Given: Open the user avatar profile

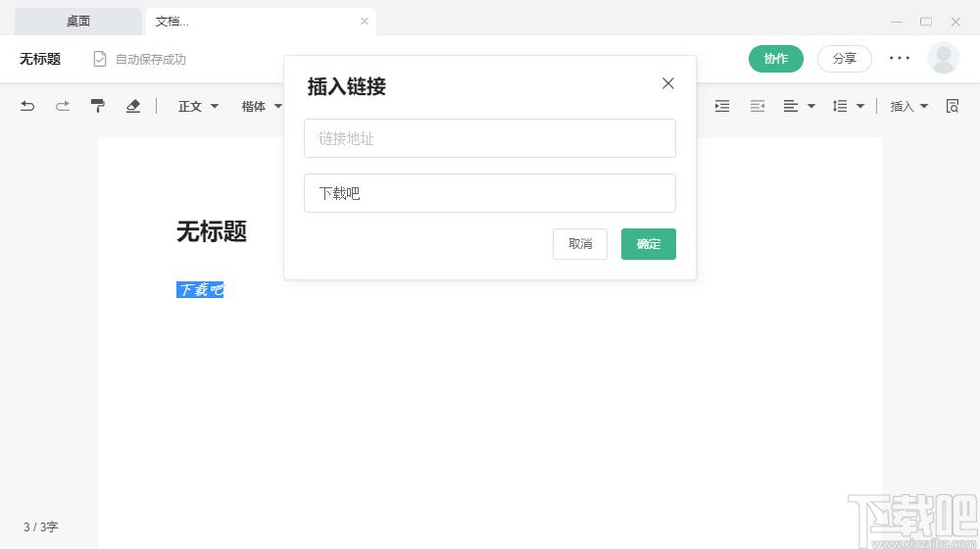Looking at the screenshot, I should pyautogui.click(x=943, y=58).
